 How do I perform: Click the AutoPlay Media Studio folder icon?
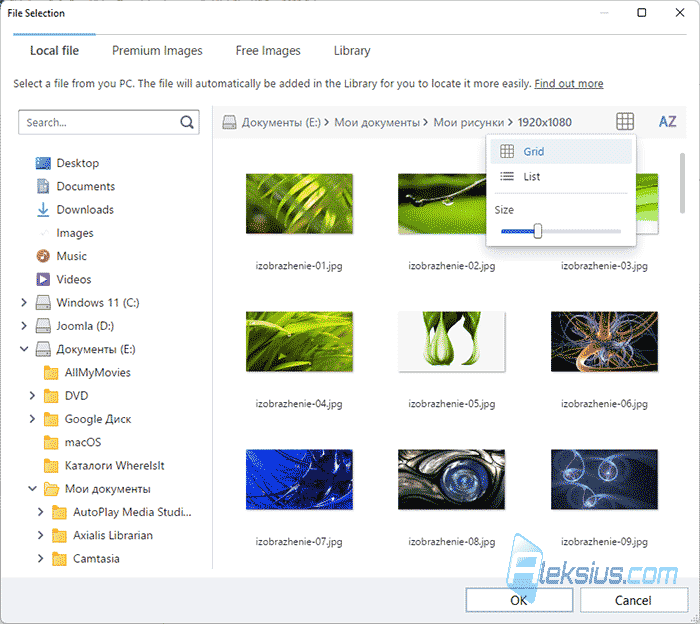(59, 512)
